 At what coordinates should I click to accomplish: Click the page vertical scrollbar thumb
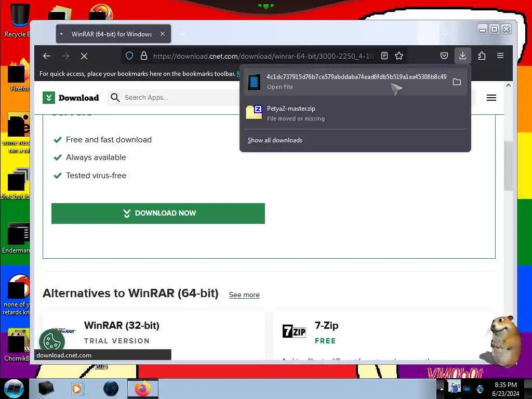click(x=508, y=166)
